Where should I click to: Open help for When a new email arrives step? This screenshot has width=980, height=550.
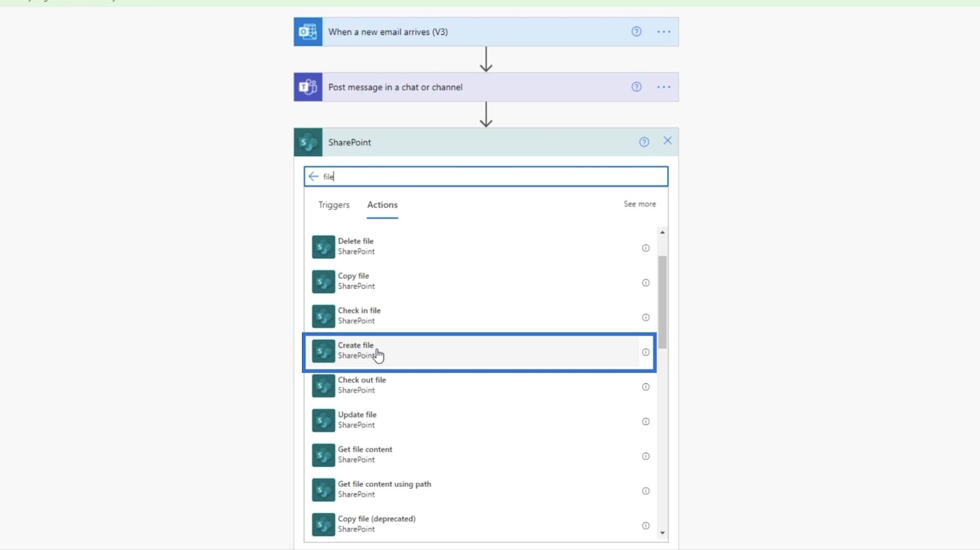pos(636,32)
